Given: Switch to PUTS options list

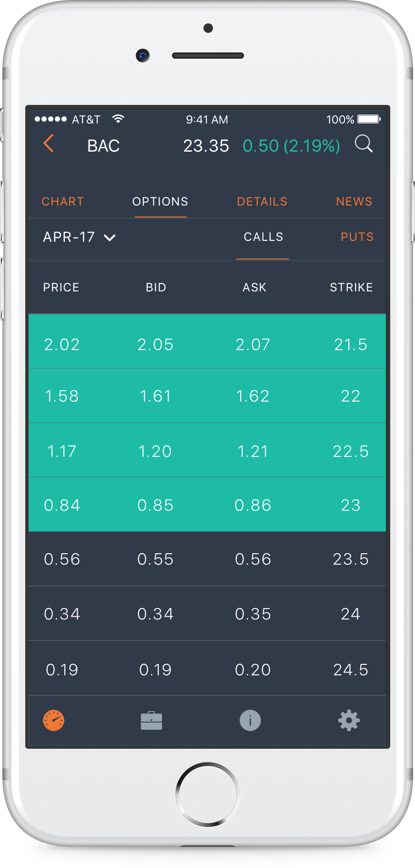Looking at the screenshot, I should coord(357,237).
